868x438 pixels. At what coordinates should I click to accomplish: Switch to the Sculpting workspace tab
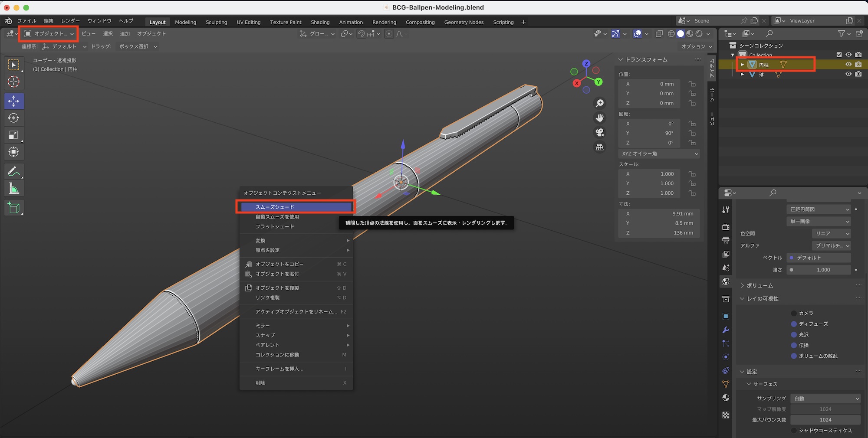pos(216,22)
